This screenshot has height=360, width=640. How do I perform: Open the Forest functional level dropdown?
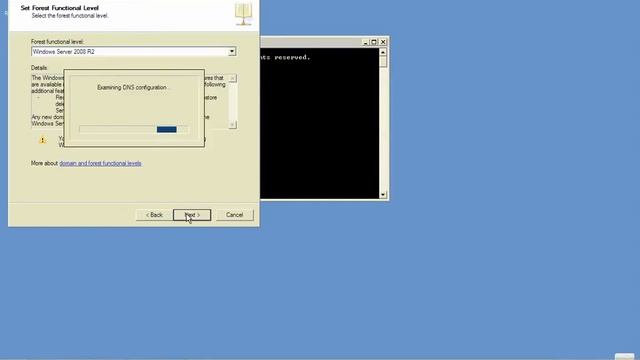click(x=232, y=51)
